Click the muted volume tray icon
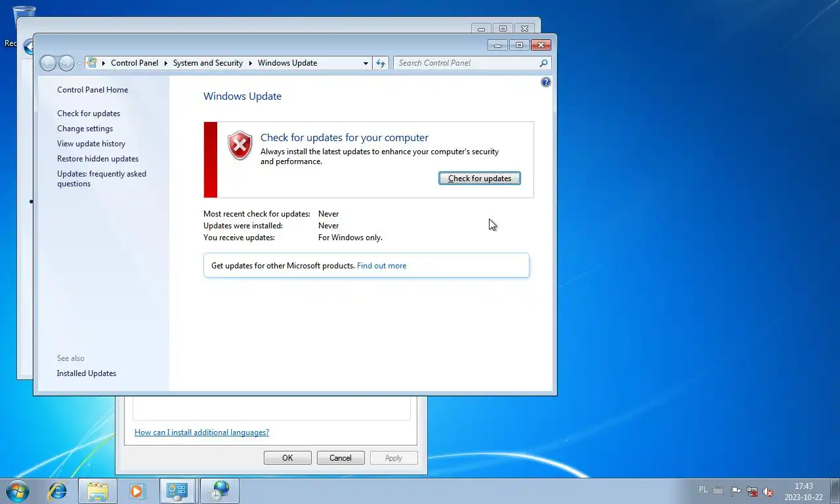 click(x=768, y=491)
